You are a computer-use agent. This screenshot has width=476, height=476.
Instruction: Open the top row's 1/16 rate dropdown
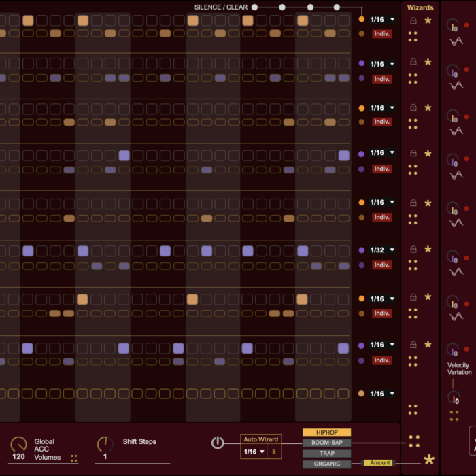click(382, 20)
